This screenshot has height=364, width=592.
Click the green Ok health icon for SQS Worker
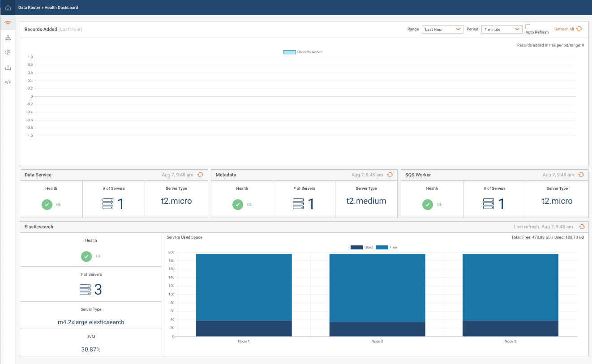click(x=428, y=204)
